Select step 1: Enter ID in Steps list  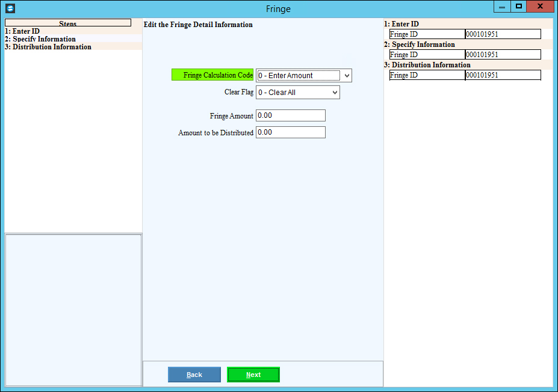click(73, 31)
